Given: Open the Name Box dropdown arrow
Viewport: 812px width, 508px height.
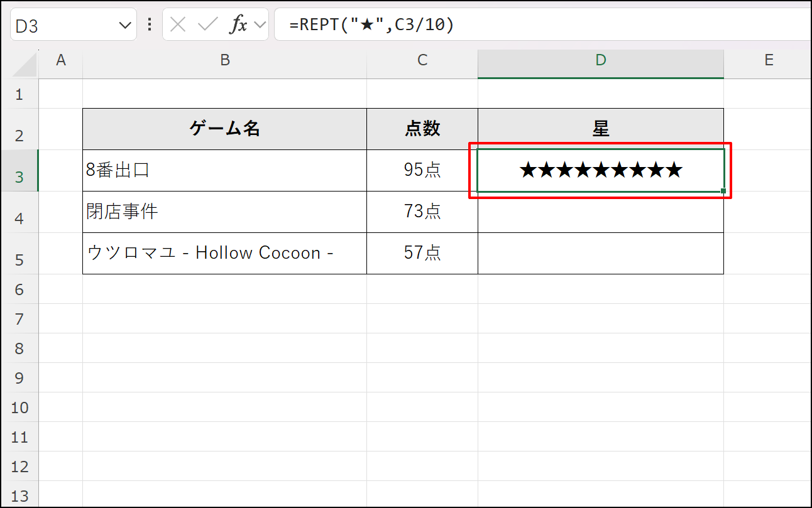Looking at the screenshot, I should [123, 25].
